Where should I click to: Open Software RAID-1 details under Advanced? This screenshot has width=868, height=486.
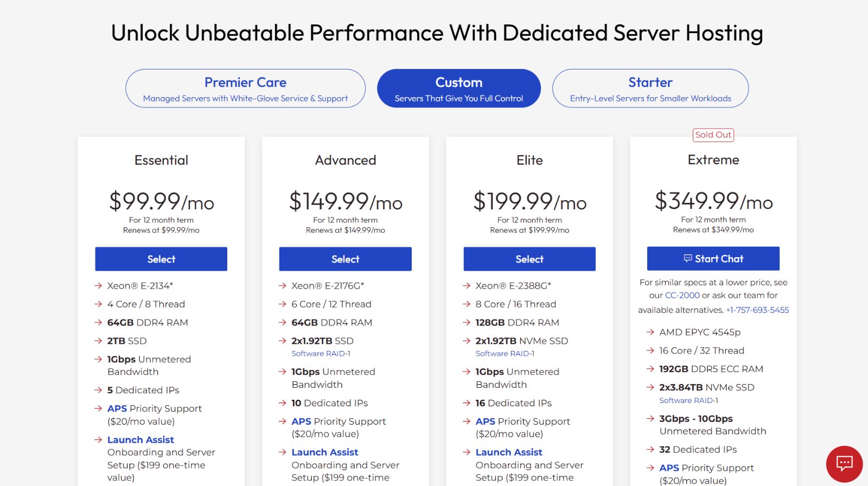[x=321, y=353]
